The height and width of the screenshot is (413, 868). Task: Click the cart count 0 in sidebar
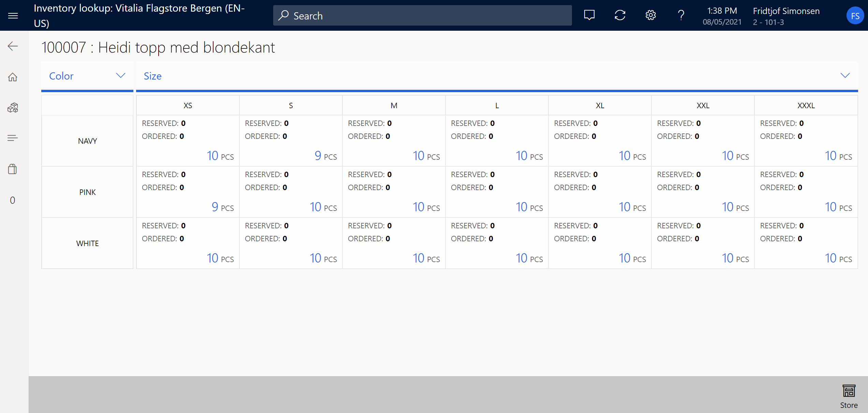click(13, 200)
